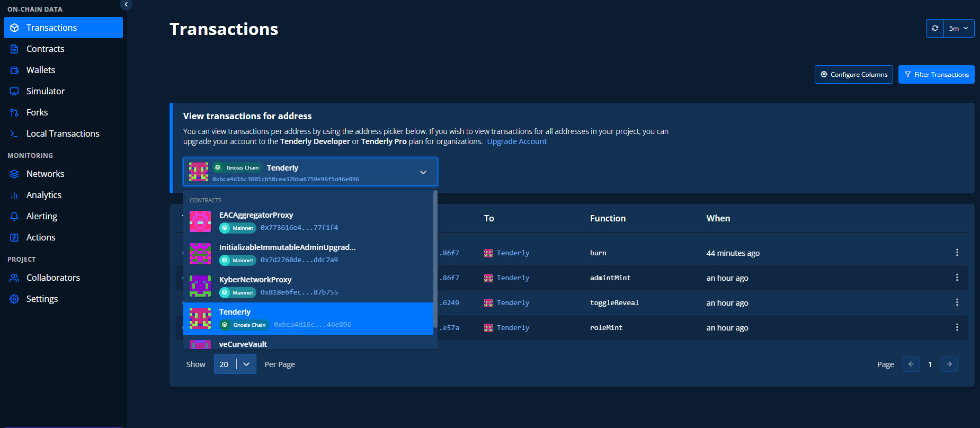The height and width of the screenshot is (428, 980).
Task: Click the dropdown list scrollbar
Action: tap(435, 260)
